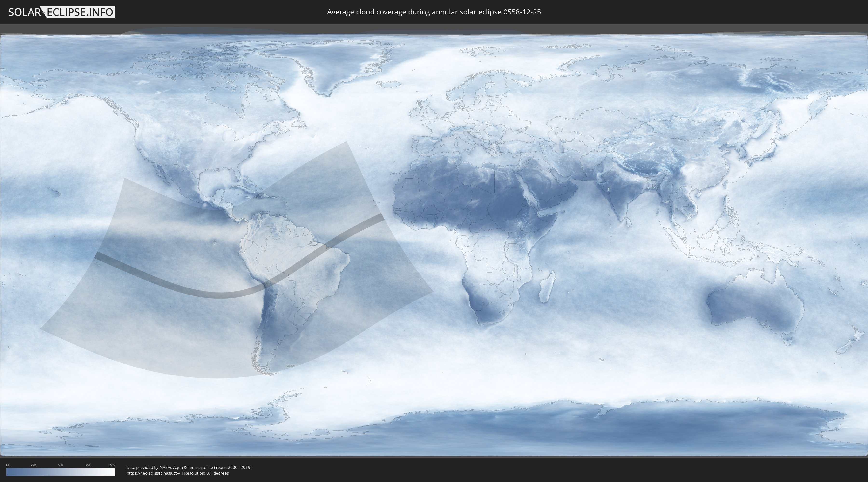Screen dimensions: 868x482
Task: Click the SOLAR-ECLIPSE.INFO logo
Action: 62,12
